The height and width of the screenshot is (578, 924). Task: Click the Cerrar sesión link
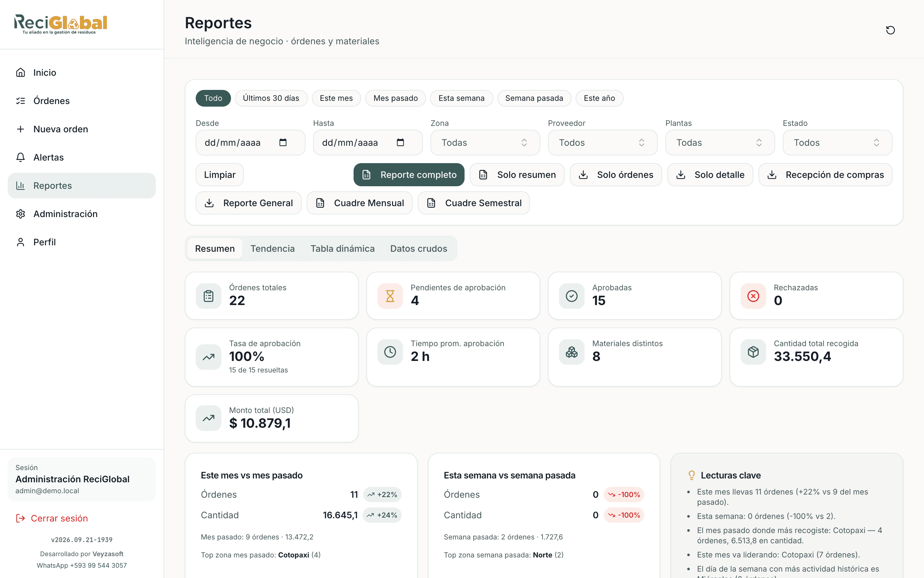pyautogui.click(x=52, y=518)
